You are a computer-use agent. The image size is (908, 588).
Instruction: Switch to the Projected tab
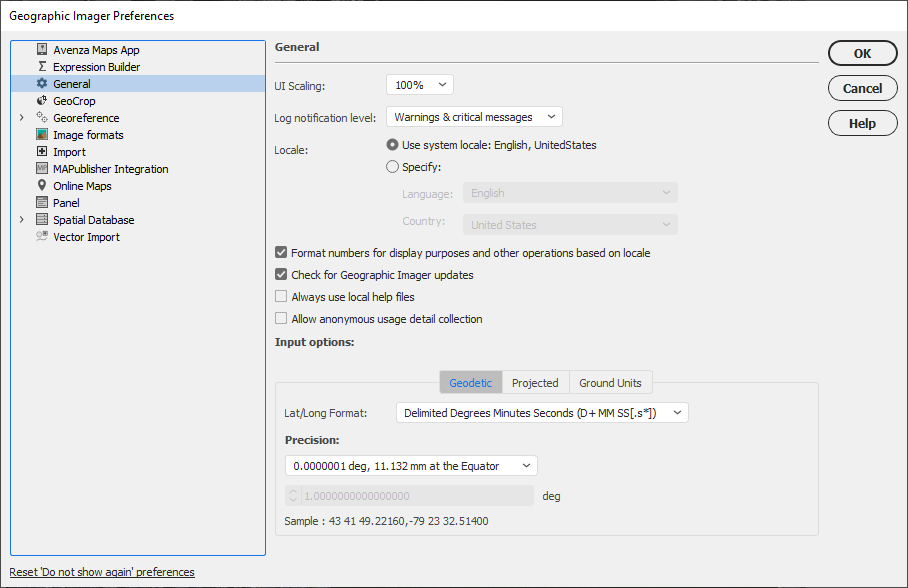[x=535, y=383]
